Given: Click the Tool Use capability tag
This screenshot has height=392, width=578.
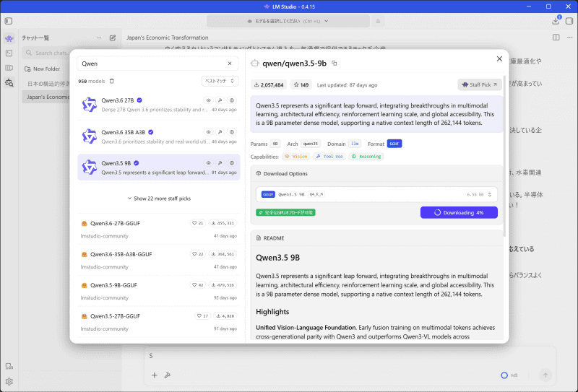Looking at the screenshot, I should (x=329, y=157).
